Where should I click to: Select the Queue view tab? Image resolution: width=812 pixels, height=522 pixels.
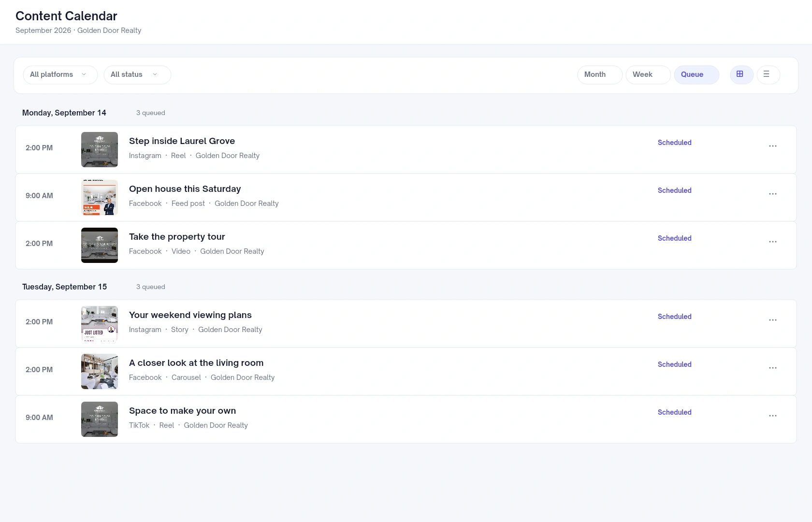[696, 74]
